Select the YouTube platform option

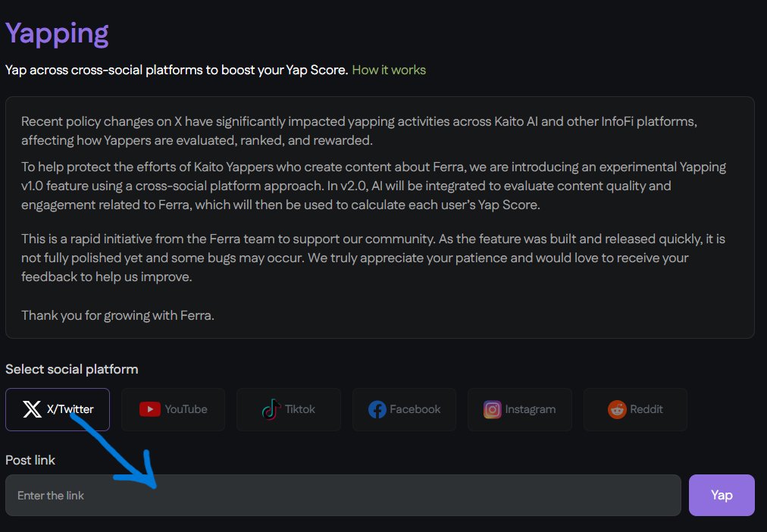pyautogui.click(x=173, y=409)
